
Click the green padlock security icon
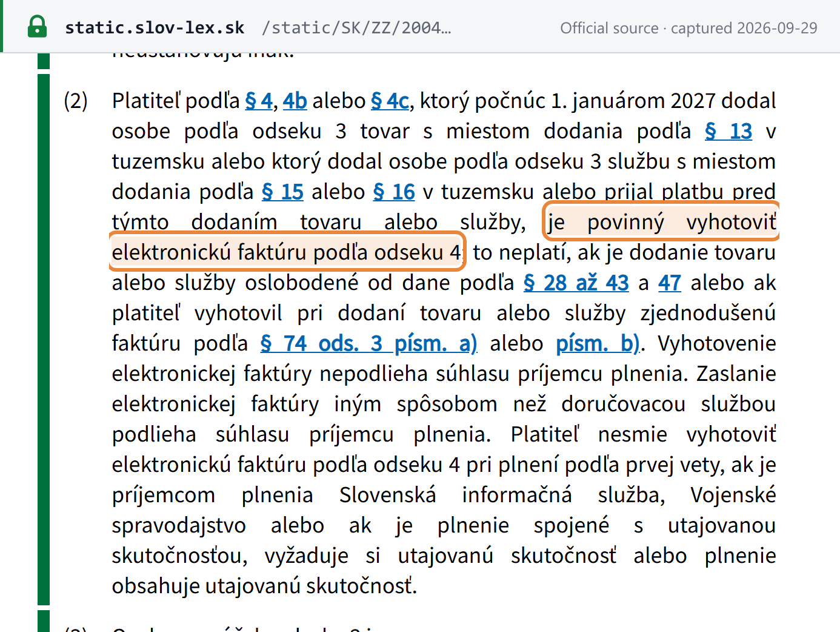(37, 27)
